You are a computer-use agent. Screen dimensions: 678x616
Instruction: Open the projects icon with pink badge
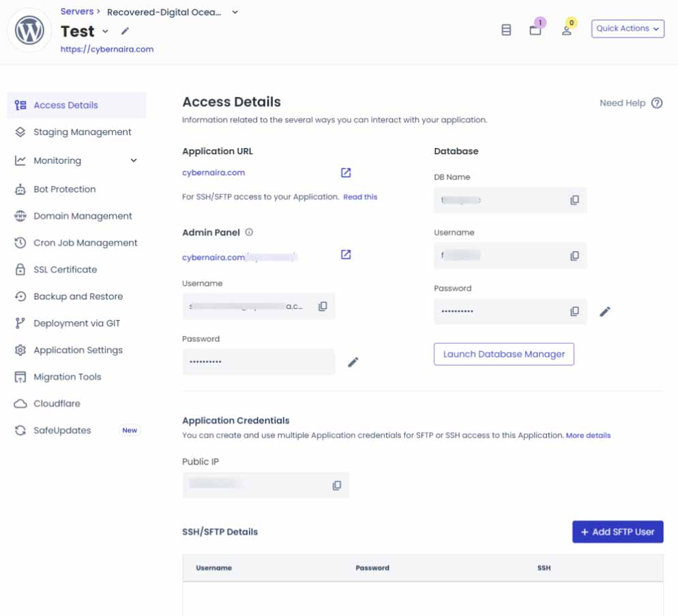pyautogui.click(x=536, y=29)
